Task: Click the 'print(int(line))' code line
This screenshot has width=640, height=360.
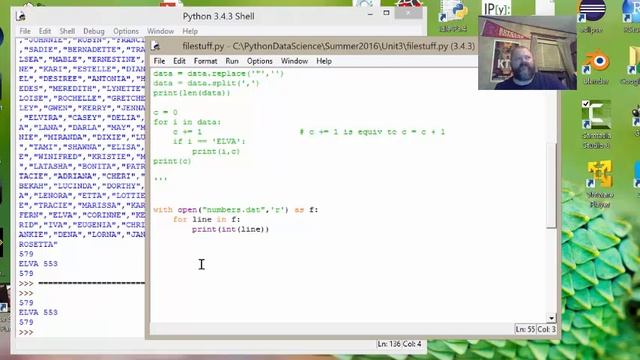Action: pos(231,229)
